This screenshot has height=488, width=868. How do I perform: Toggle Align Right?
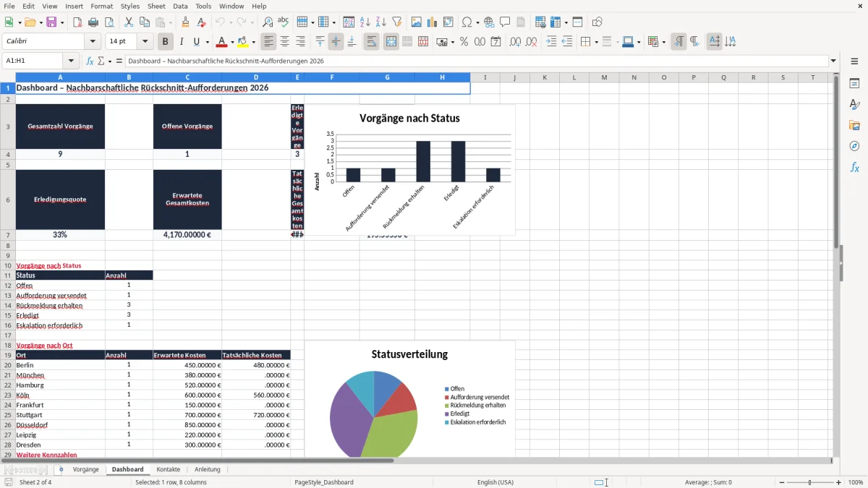pos(301,42)
